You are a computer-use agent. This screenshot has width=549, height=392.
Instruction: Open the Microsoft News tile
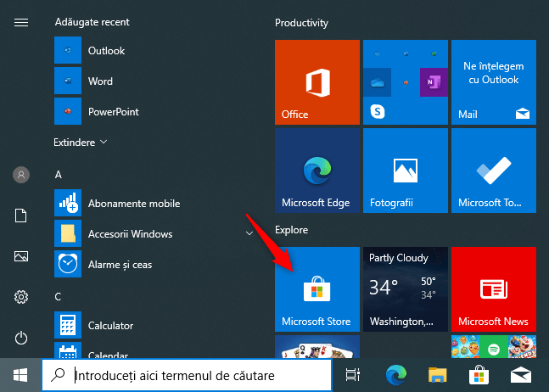pyautogui.click(x=493, y=289)
